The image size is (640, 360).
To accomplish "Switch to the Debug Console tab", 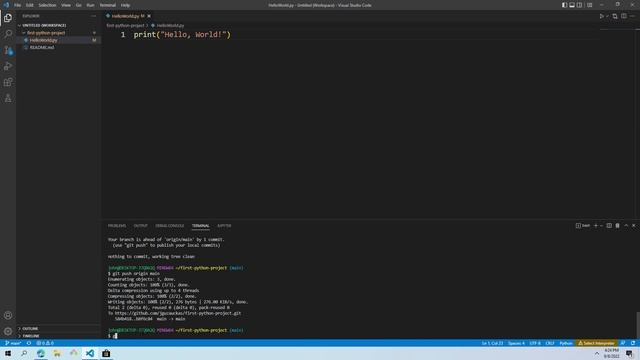I will 170,226.
